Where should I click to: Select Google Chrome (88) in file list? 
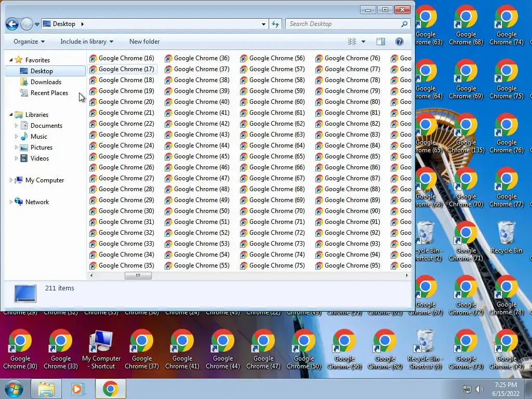click(x=348, y=189)
